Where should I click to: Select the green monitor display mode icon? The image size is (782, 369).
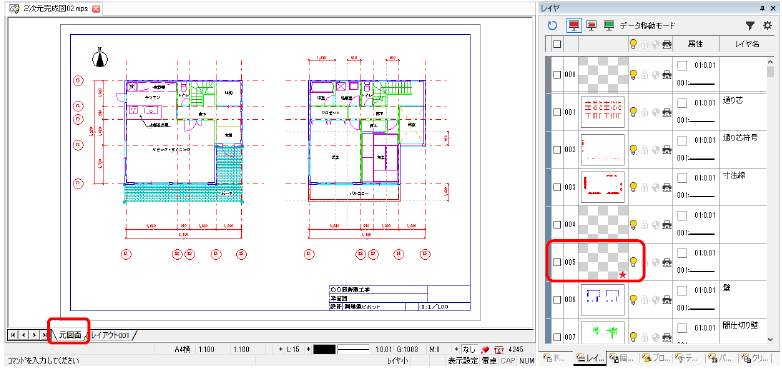click(609, 25)
